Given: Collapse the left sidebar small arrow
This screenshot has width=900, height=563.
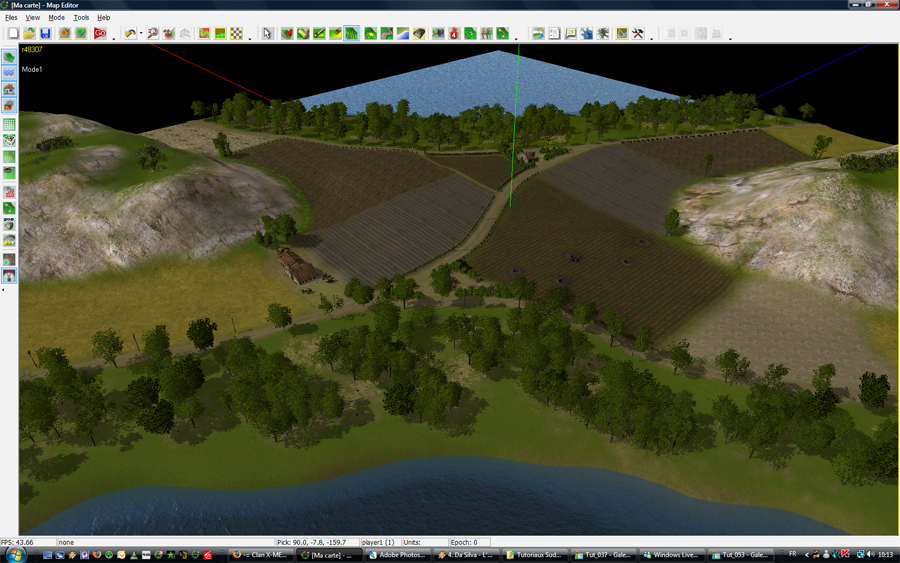Looking at the screenshot, I should click(3, 290).
